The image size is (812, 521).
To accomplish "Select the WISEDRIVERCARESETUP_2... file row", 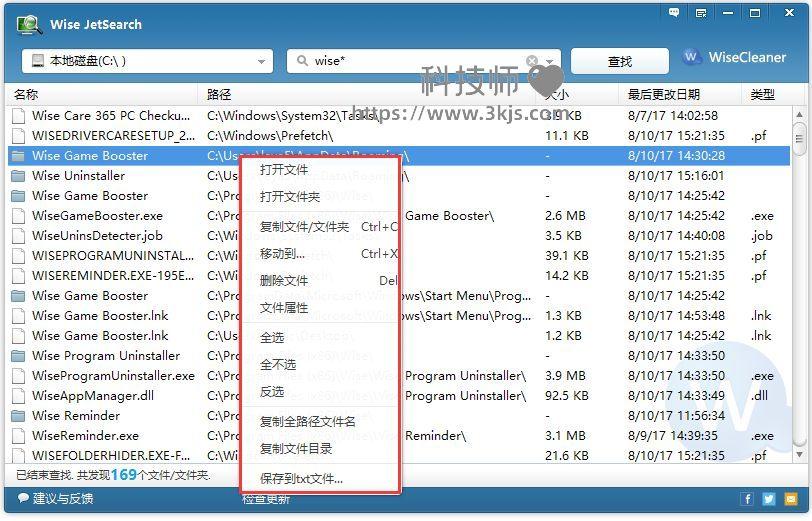I will (399, 136).
